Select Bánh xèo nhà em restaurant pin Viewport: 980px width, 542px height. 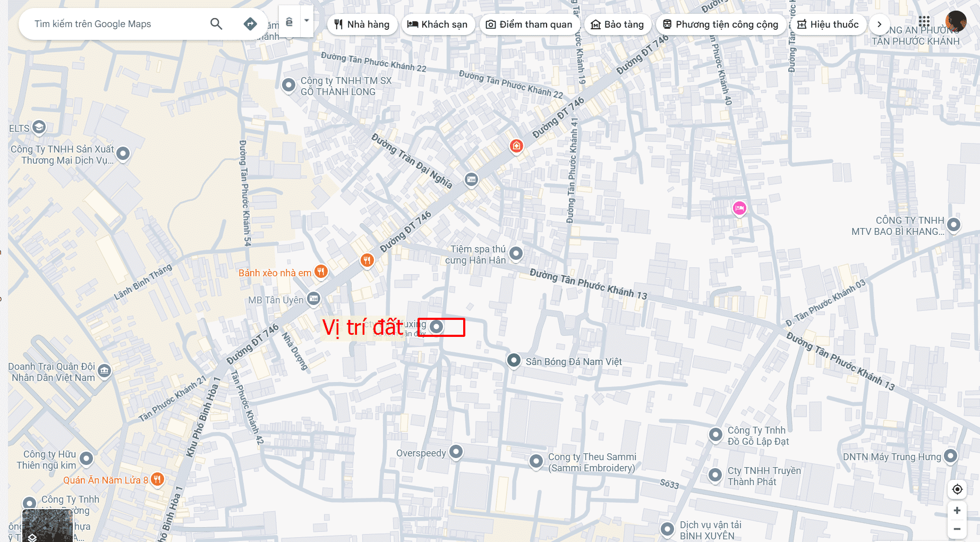point(321,272)
